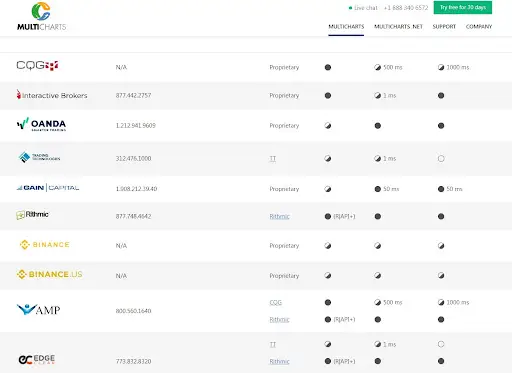Viewport: 512px width, 373px height.
Task: Select the Interactive Brokers logo
Action: [52, 95]
